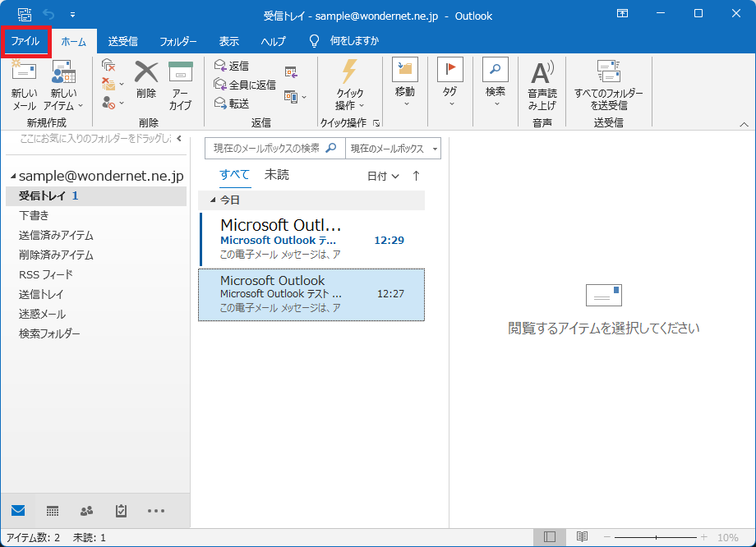Open the 日付 sort dropdown
The image size is (756, 547).
click(x=383, y=176)
